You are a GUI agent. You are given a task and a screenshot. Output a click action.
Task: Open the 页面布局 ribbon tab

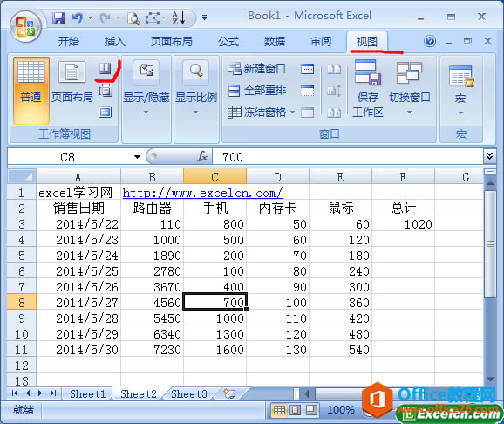(x=171, y=42)
